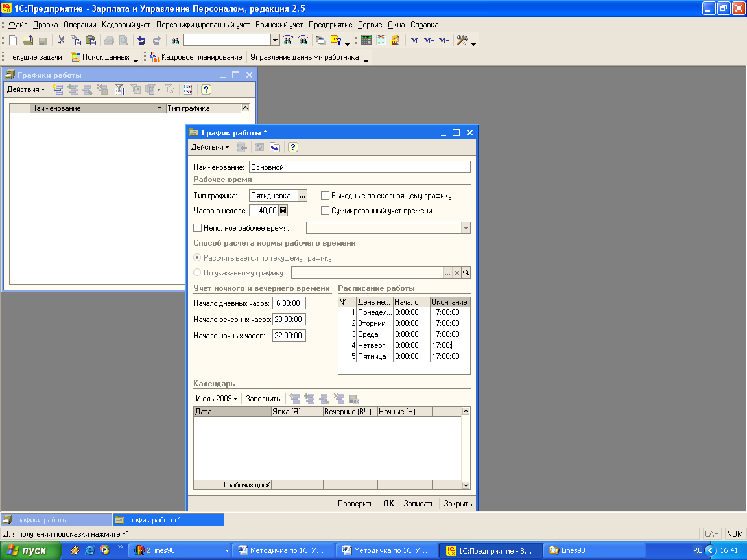This screenshot has height=560, width=747.
Task: Open the Кадровый учет menu
Action: point(126,25)
